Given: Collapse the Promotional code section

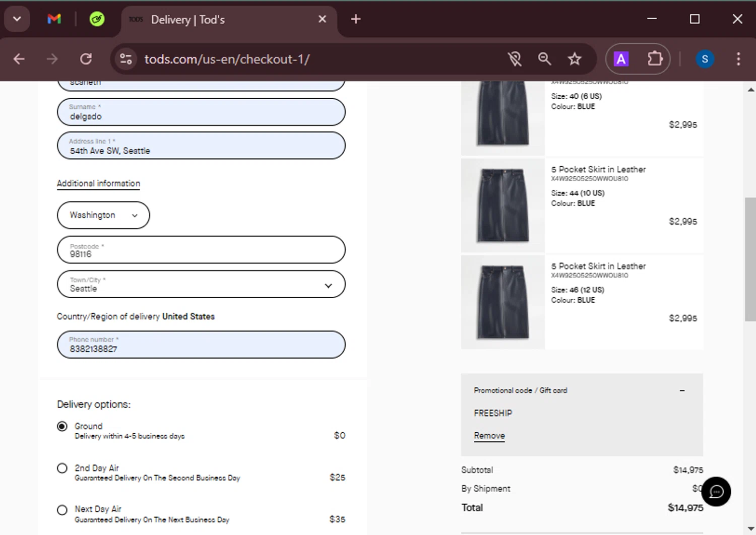Looking at the screenshot, I should click(682, 390).
